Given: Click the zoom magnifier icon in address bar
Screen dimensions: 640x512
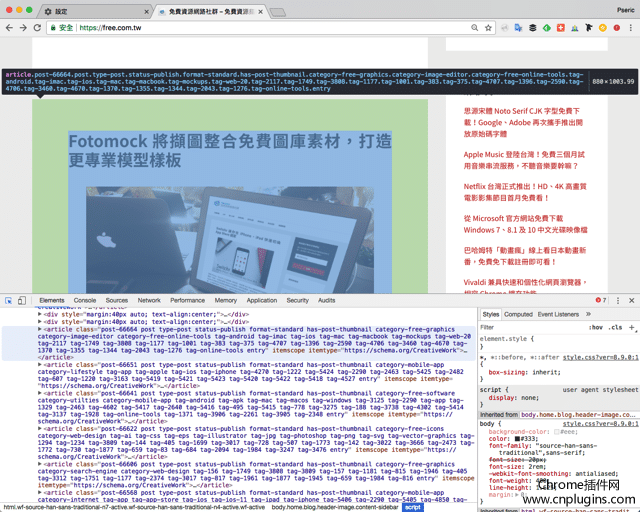Looking at the screenshot, I should [x=474, y=27].
